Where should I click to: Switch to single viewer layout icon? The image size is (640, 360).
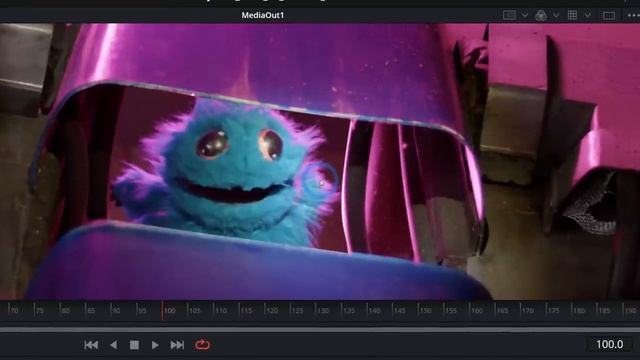pyautogui.click(x=609, y=16)
